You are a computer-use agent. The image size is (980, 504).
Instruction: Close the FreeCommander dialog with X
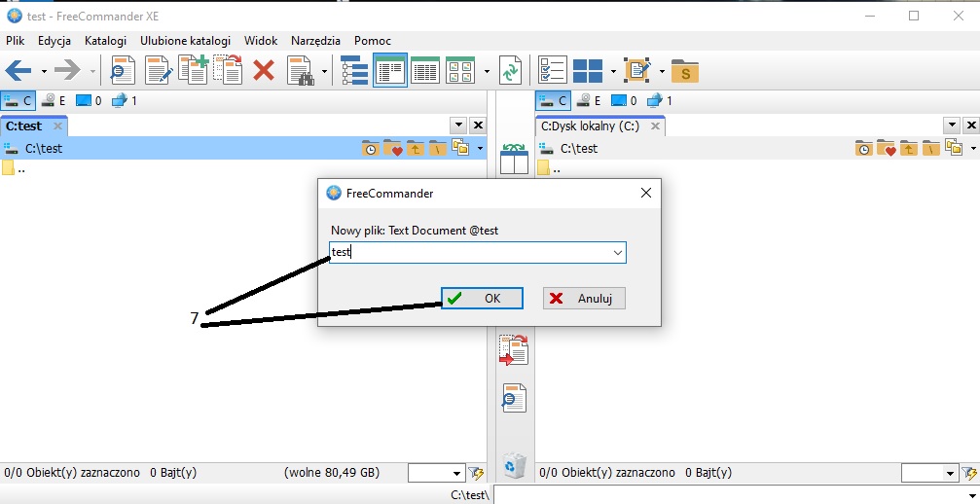tap(646, 193)
